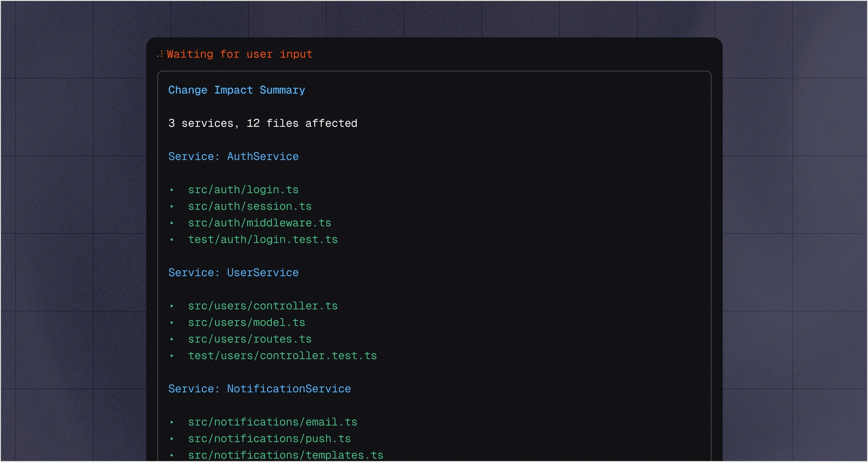Image resolution: width=868 pixels, height=462 pixels.
Task: Click the src/auth/session.ts file path
Action: point(250,206)
